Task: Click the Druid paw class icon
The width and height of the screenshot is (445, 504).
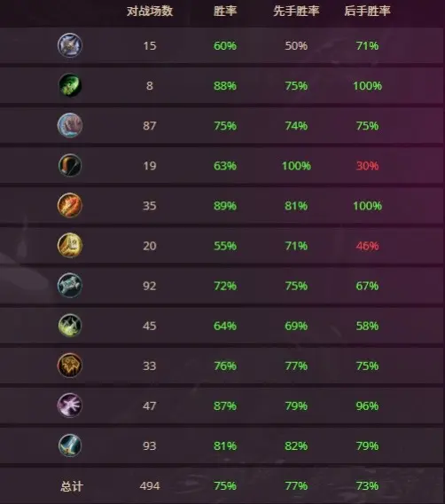Action: pyautogui.click(x=70, y=125)
